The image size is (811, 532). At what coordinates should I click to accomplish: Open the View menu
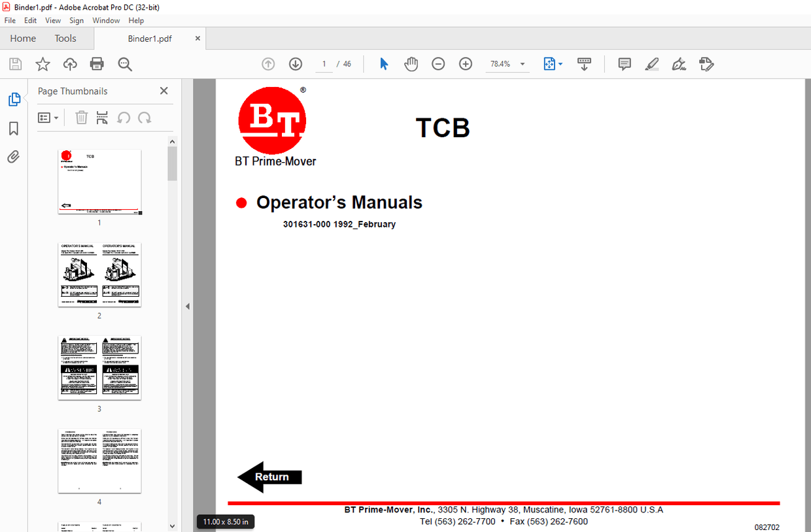point(53,20)
